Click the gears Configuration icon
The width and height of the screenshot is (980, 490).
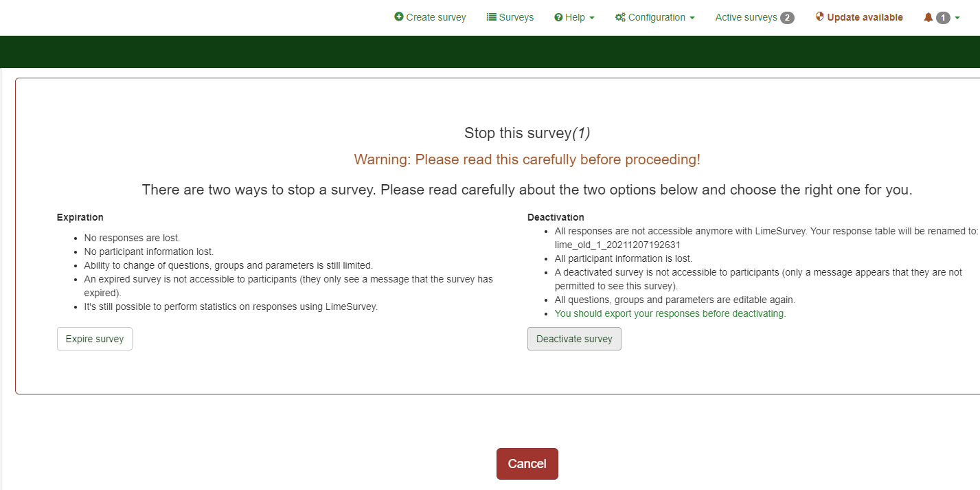620,17
